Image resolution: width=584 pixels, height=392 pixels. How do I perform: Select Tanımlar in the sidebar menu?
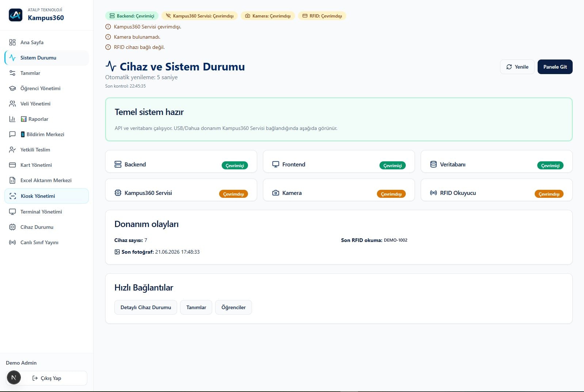click(x=47, y=73)
